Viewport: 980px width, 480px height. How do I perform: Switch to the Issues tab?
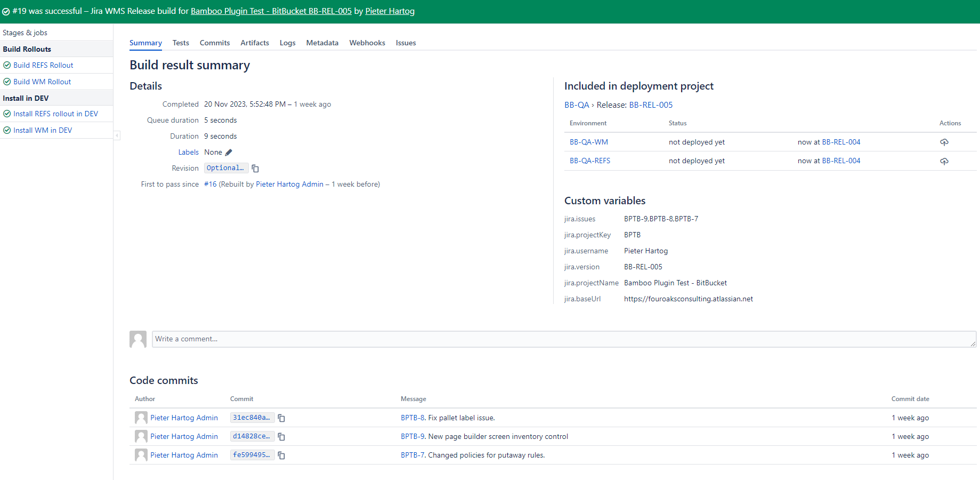[406, 43]
